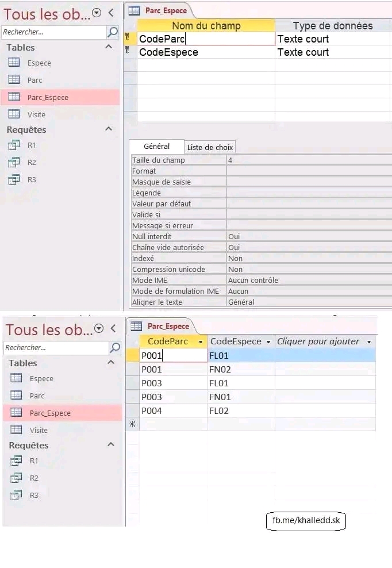This screenshot has width=392, height=568.
Task: Click the Parc table icon in the lower pane
Action: pos(16,396)
